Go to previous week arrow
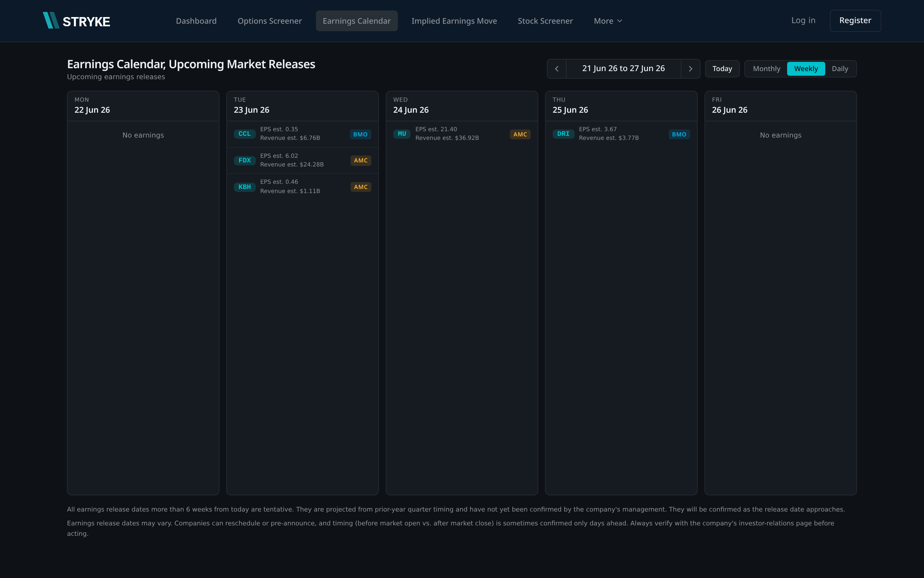Image resolution: width=924 pixels, height=578 pixels. [x=557, y=69]
